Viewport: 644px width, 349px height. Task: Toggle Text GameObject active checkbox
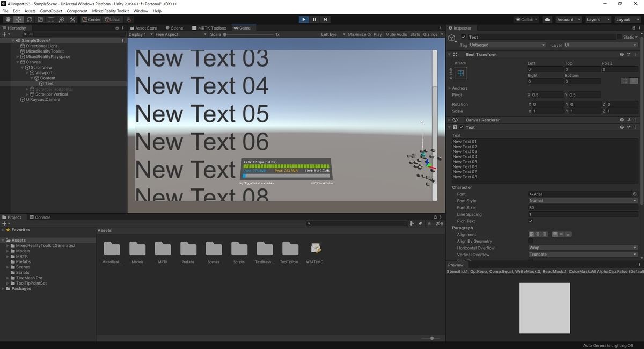(x=464, y=37)
